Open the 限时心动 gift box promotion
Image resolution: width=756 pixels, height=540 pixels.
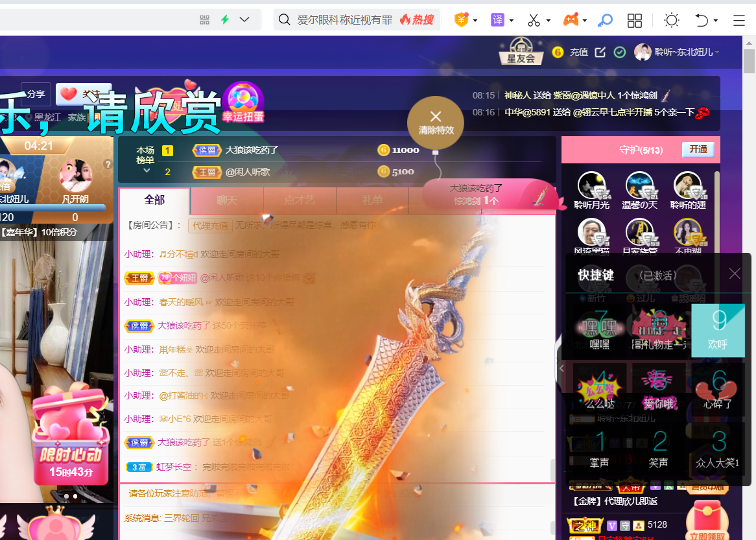pyautogui.click(x=71, y=434)
